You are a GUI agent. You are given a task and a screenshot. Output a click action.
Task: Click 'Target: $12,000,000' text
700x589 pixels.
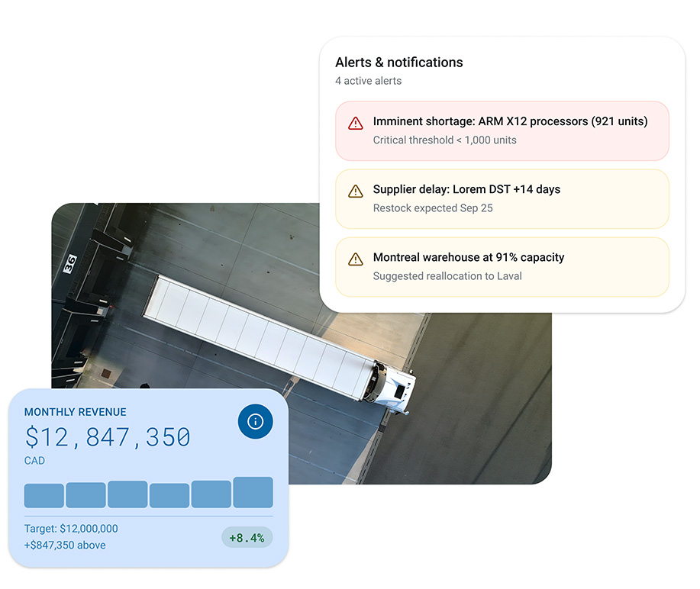click(71, 529)
